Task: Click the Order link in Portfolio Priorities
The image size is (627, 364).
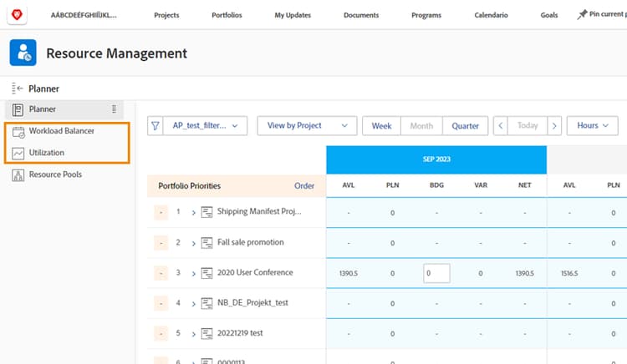Action: click(304, 186)
